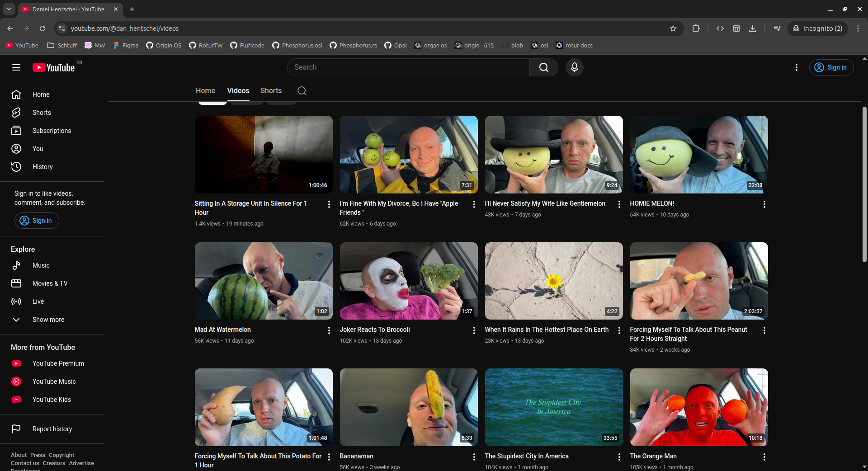The image size is (868, 471).
Task: Open the tab search dropdown arrow
Action: 9,9
